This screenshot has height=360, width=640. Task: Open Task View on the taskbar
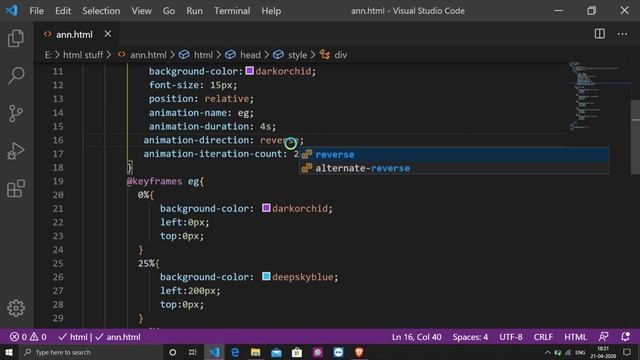coord(193,352)
